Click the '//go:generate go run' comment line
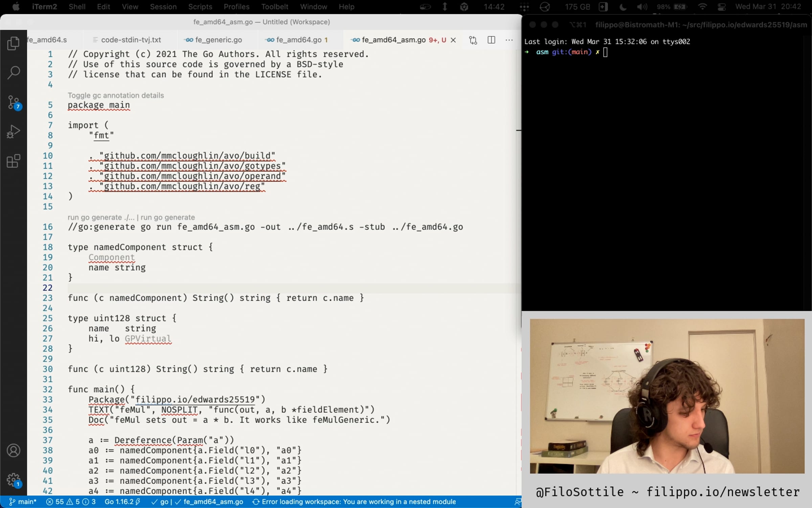The image size is (812, 508). [x=265, y=227]
